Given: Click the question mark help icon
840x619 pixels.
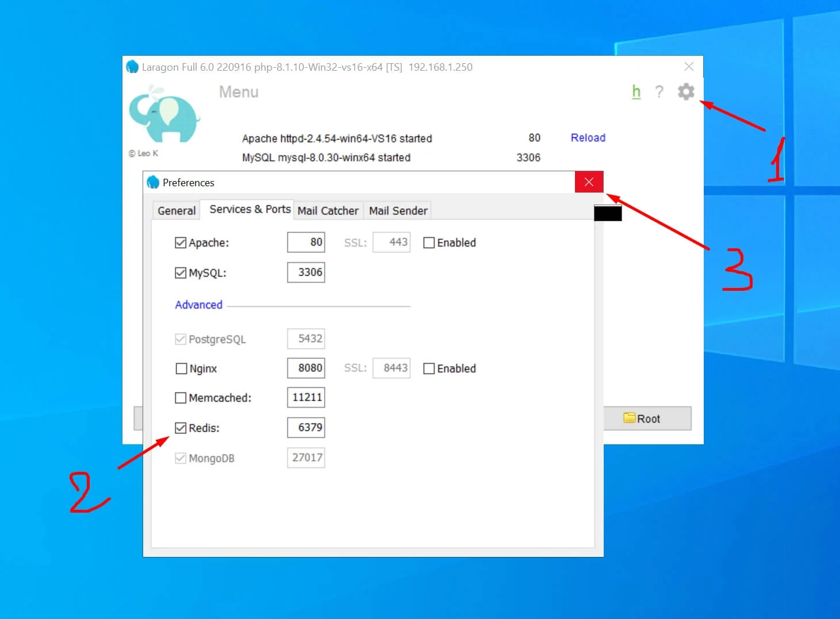Looking at the screenshot, I should [659, 92].
